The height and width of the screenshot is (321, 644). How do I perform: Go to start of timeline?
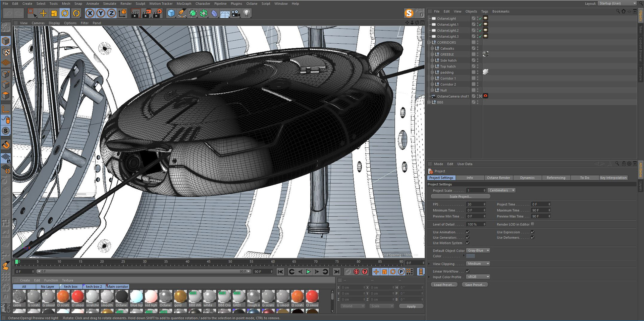280,272
